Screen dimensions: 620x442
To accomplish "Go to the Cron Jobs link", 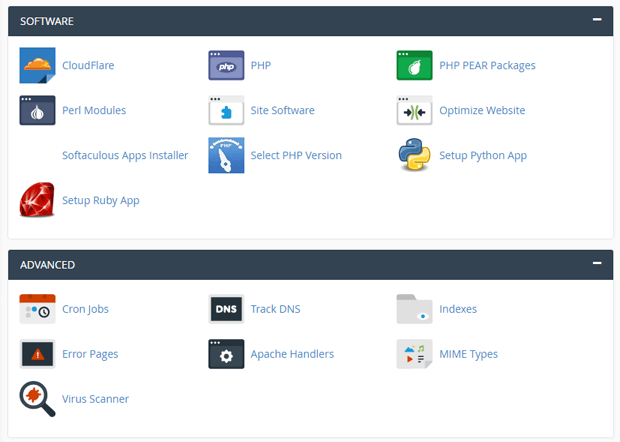I will [x=85, y=309].
